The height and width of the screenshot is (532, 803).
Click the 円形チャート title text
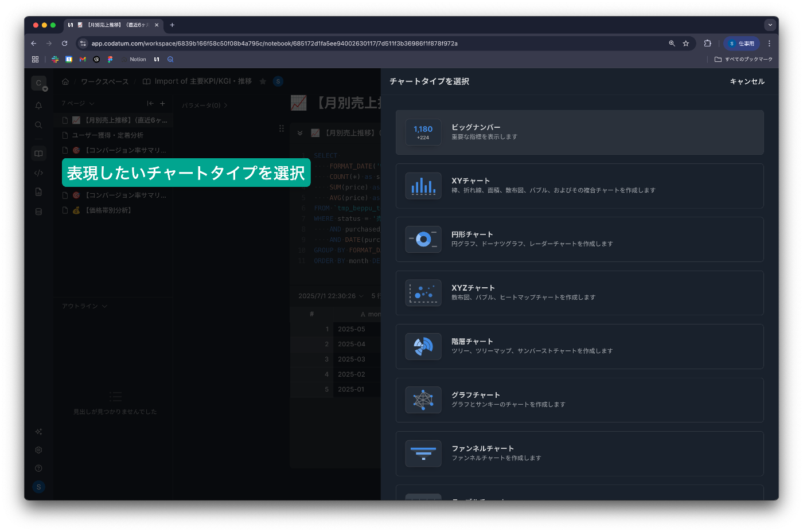(472, 234)
